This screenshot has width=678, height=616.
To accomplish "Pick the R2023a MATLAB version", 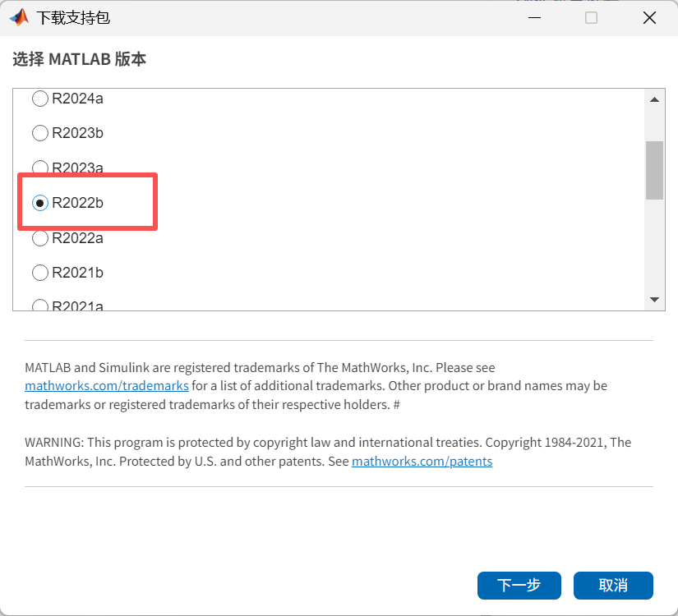I will click(40, 168).
